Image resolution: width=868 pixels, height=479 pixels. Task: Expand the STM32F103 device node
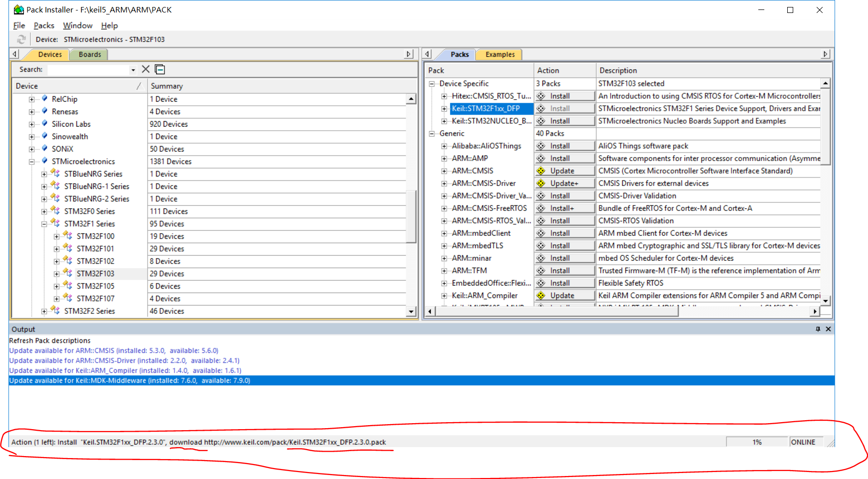point(57,274)
